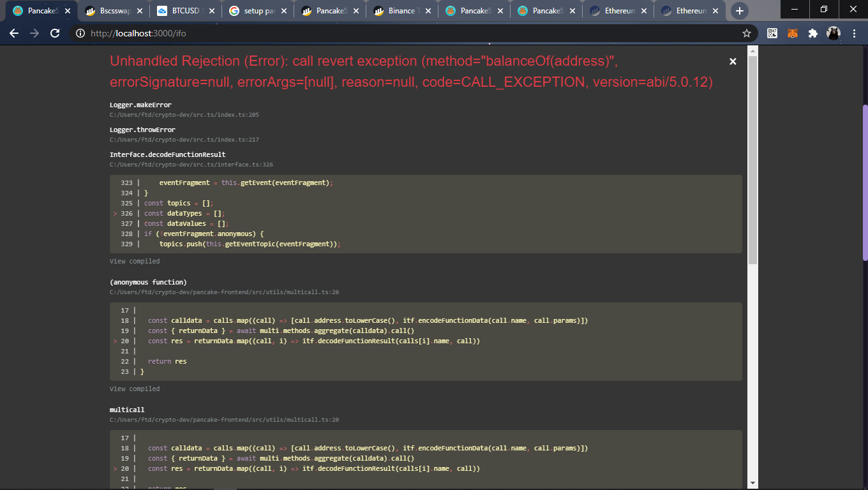Open the Extensions puzzle-piece menu

(812, 33)
